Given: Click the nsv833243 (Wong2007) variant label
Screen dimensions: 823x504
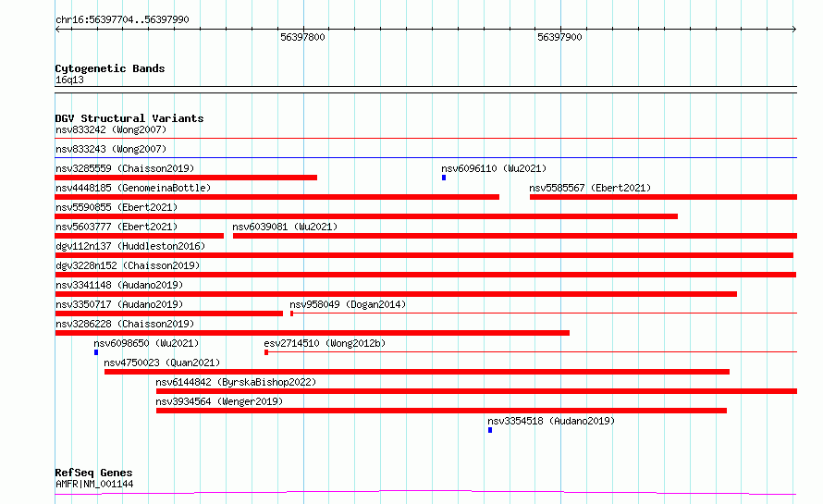Looking at the screenshot, I should click(x=111, y=149).
